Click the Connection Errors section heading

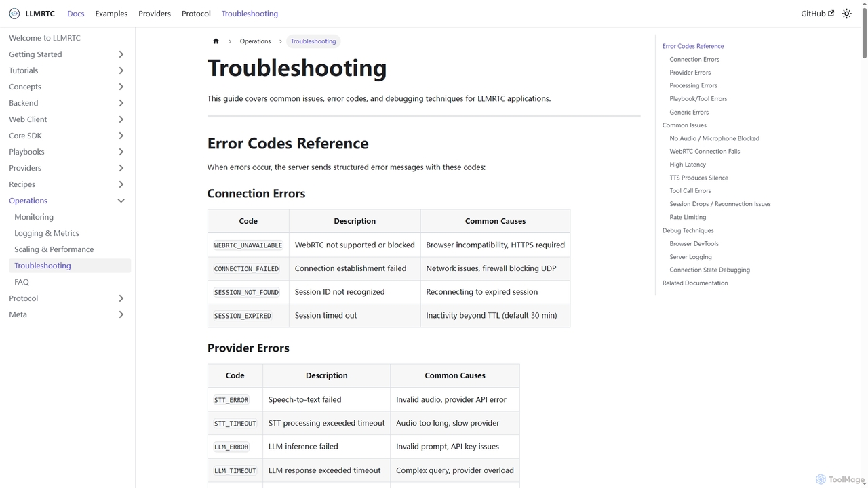pyautogui.click(x=256, y=193)
